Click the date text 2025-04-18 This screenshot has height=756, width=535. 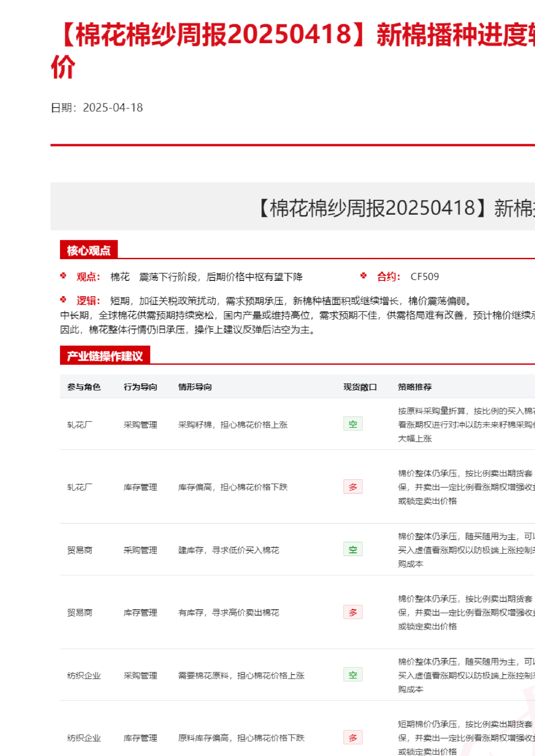pyautogui.click(x=113, y=108)
